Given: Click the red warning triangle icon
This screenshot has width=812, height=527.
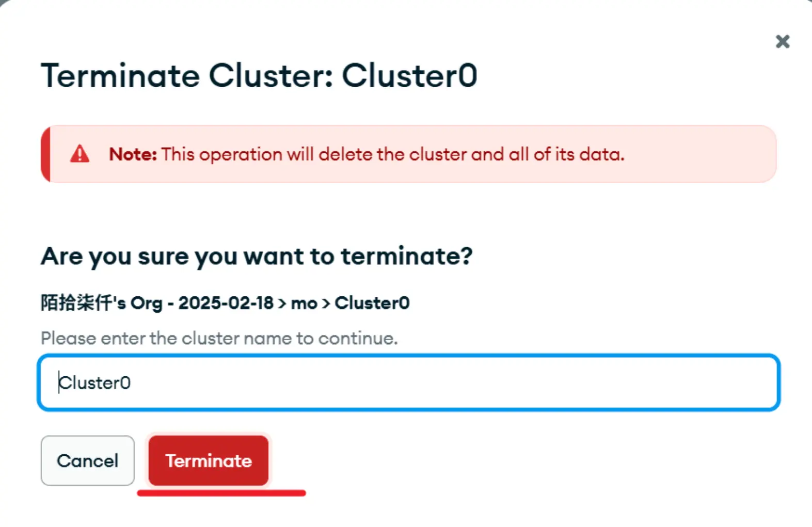Looking at the screenshot, I should point(80,154).
